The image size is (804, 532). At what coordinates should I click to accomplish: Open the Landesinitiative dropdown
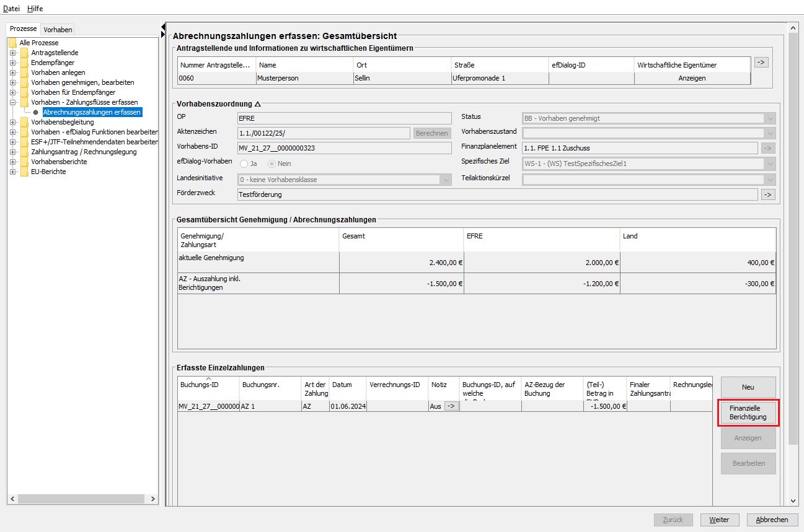445,180
